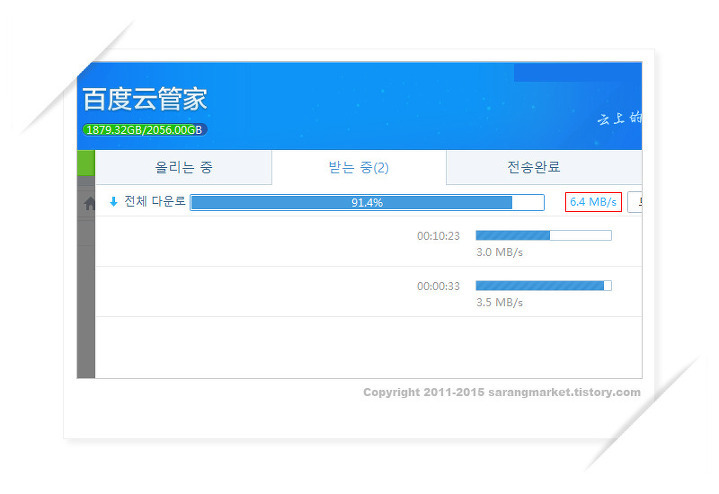719x494 pixels.
Task: Click the overall 91.4% progress bar
Action: tap(367, 202)
